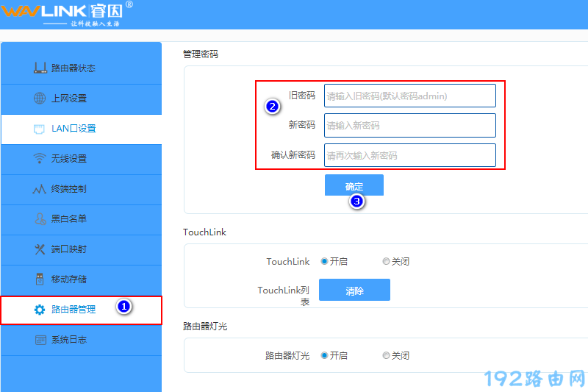588x392 pixels.
Task: Select TouchLink 开启 radio button
Action: 324,261
